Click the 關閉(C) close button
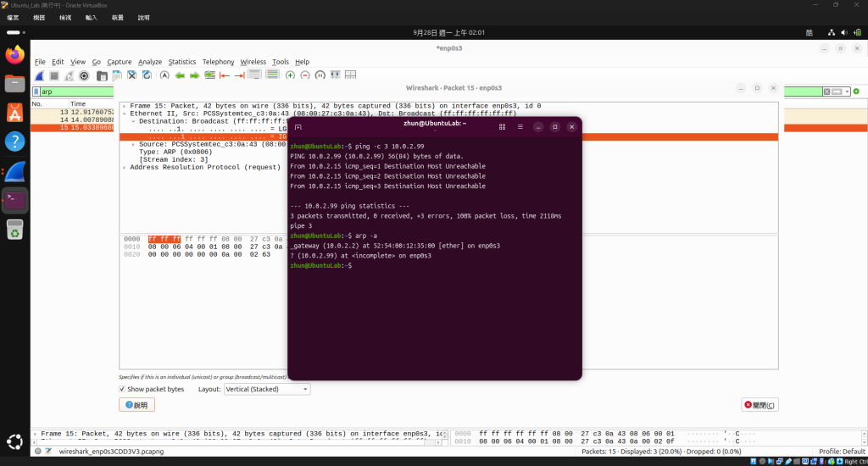This screenshot has height=466, width=868. (x=759, y=405)
